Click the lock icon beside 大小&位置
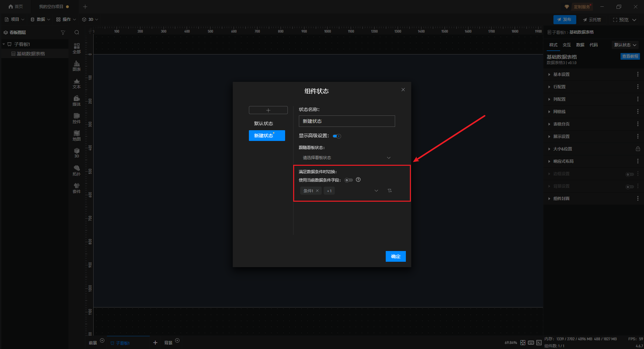Screen dimensions: 644x349 click(638, 149)
